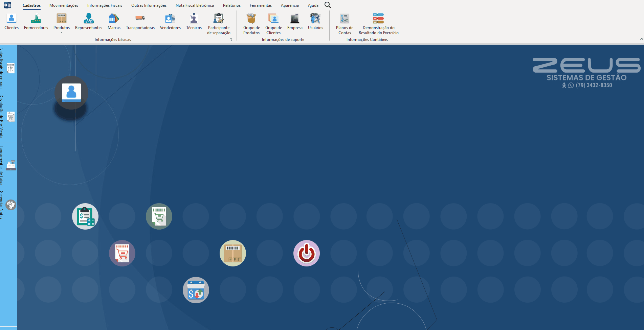Open Grupo de Clientes
Viewport: 644px width, 330px height.
[x=273, y=24]
